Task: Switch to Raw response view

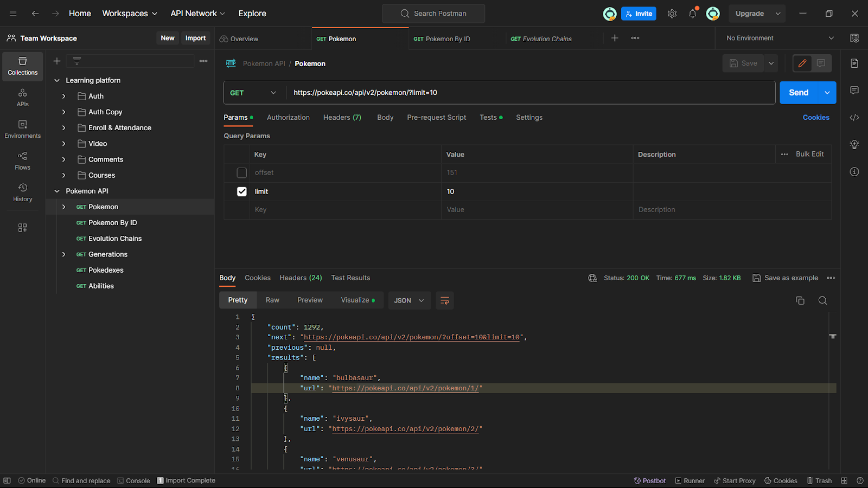Action: [x=272, y=300]
